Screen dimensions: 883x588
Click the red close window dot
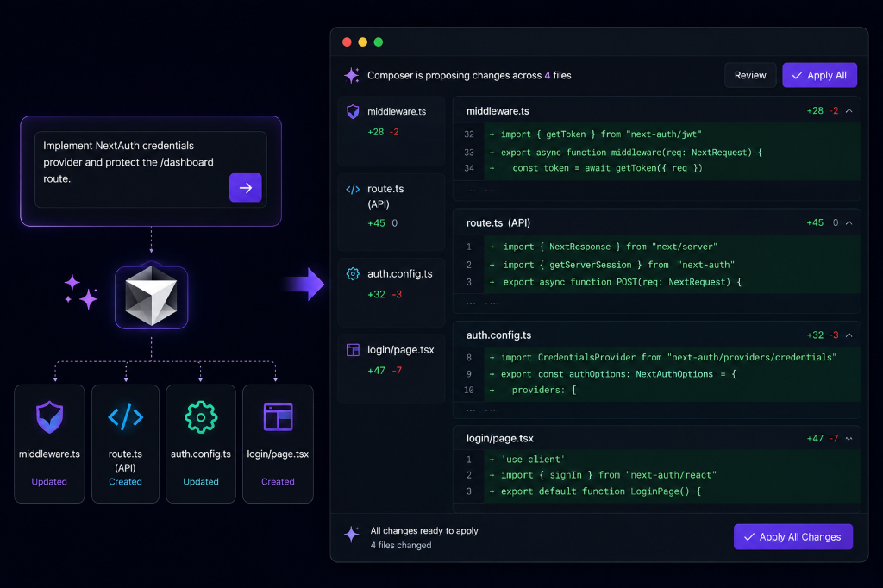[x=347, y=42]
